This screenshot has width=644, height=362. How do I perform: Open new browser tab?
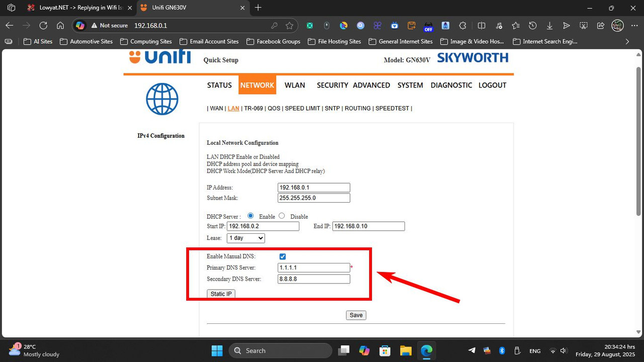[258, 8]
